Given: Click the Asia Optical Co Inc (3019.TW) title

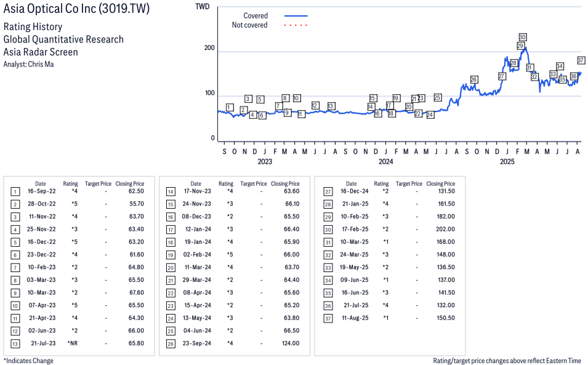Looking at the screenshot, I should (76, 9).
